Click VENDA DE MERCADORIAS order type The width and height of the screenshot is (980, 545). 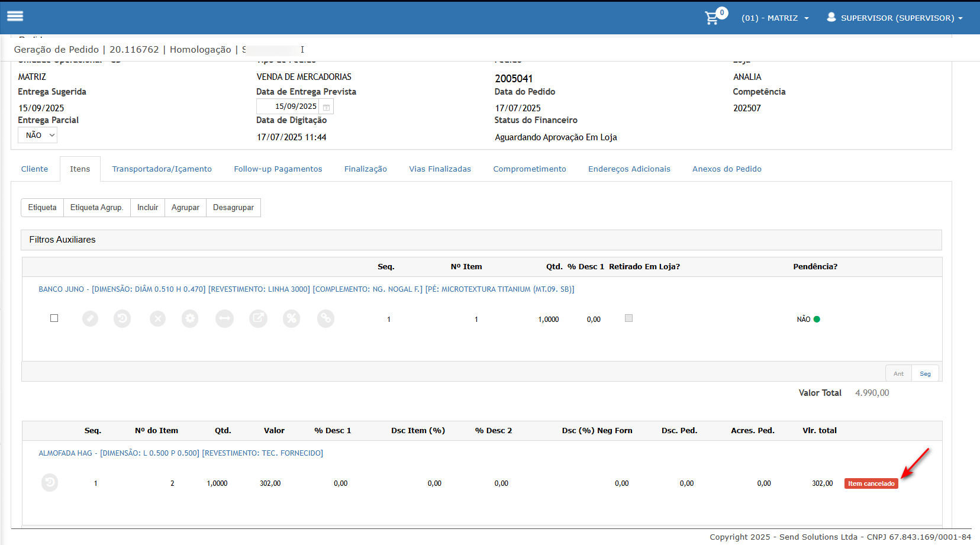tap(304, 77)
